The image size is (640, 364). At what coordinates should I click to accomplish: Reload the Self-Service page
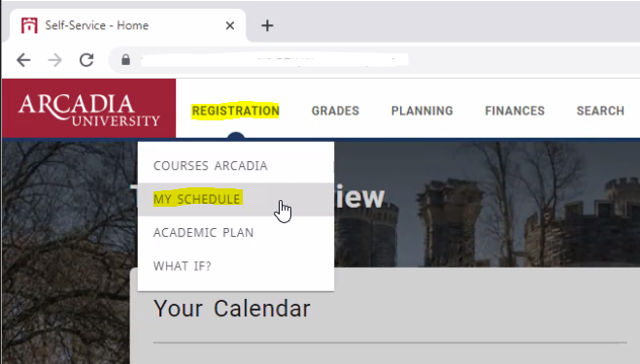pyautogui.click(x=86, y=60)
